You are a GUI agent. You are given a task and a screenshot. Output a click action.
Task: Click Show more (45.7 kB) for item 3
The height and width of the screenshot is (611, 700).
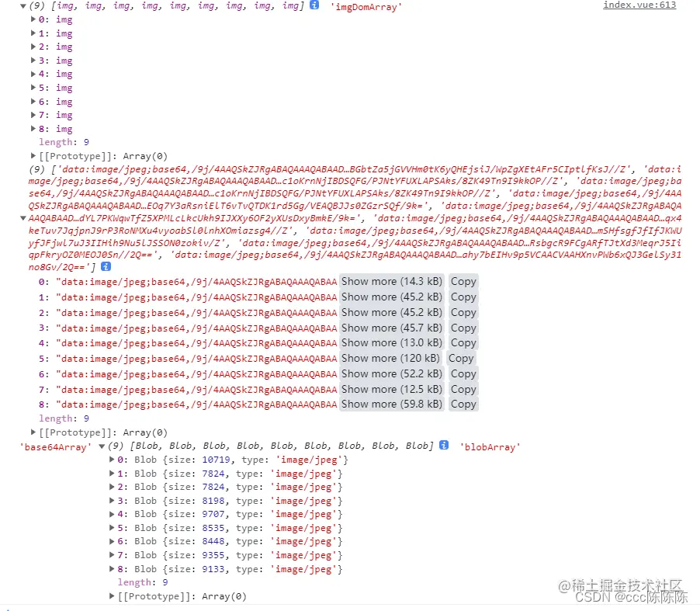click(x=391, y=328)
